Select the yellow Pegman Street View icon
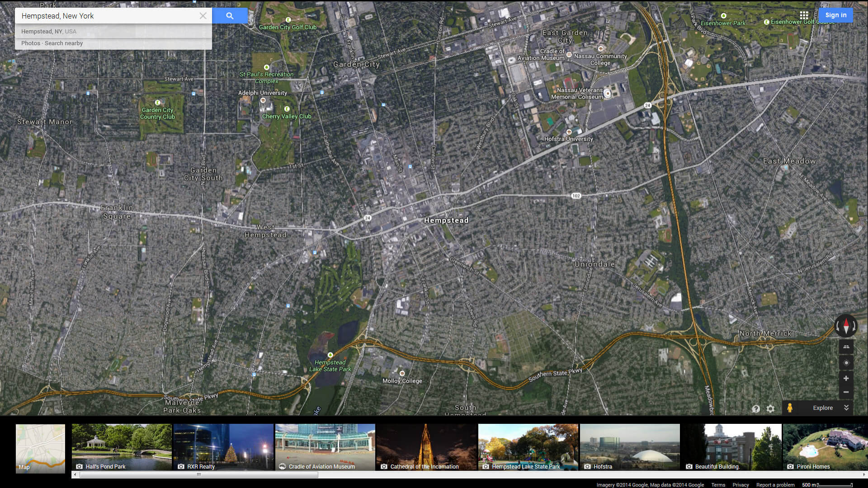Screen dimensions: 868x488 tap(790, 408)
